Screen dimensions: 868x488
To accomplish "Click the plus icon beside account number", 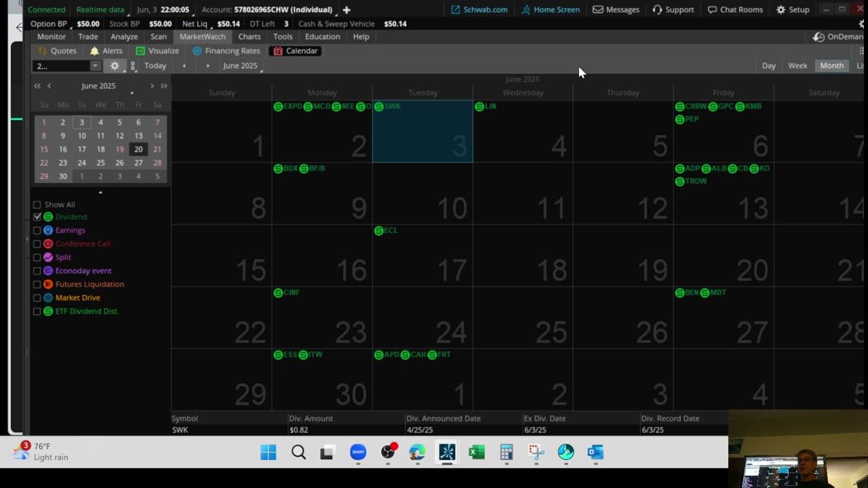I will [347, 9].
